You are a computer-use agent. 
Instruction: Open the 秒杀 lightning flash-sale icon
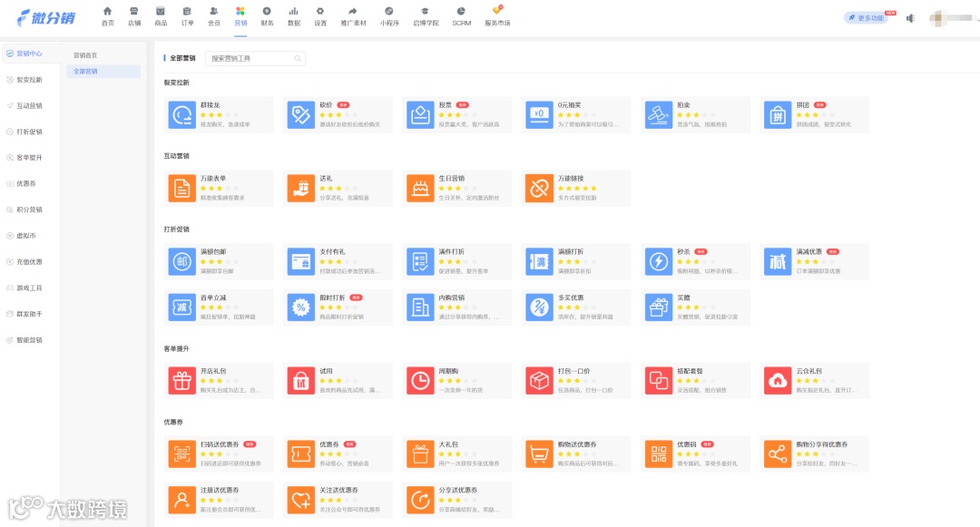tap(658, 261)
